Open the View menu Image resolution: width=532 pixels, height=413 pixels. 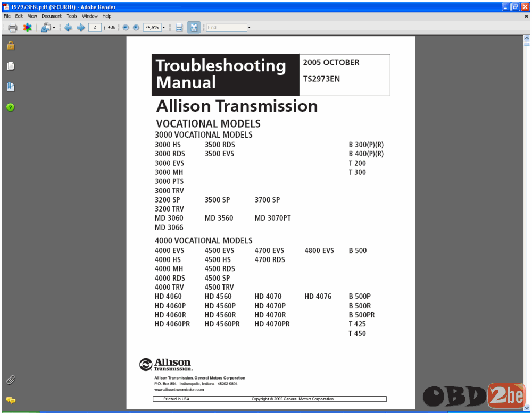(32, 16)
